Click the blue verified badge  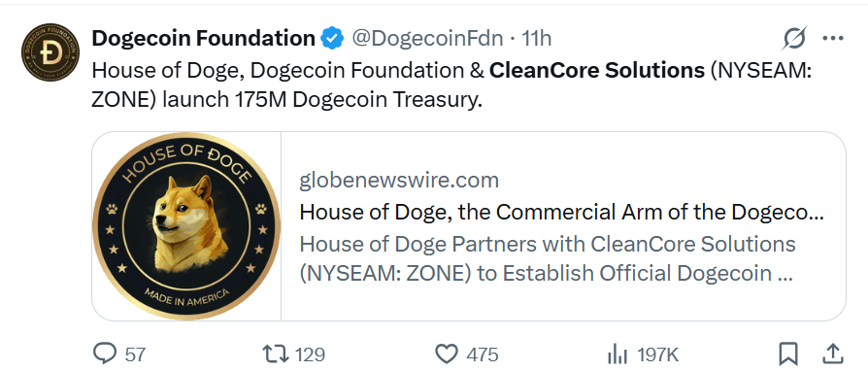[x=332, y=38]
